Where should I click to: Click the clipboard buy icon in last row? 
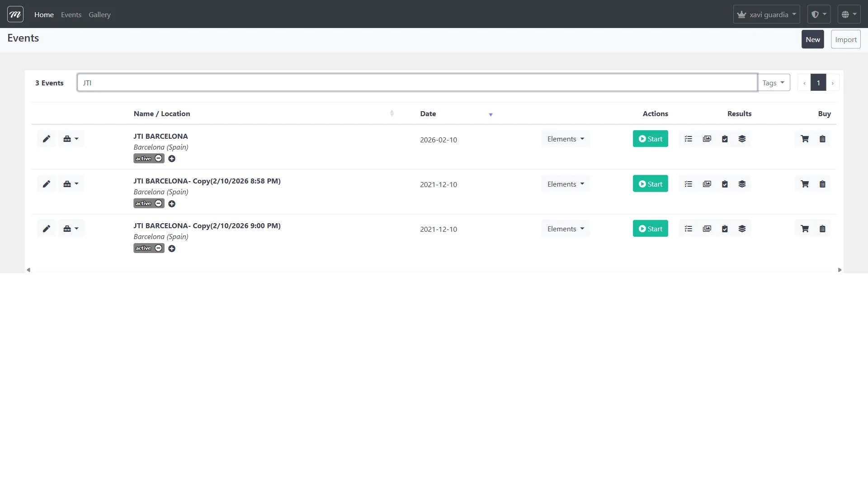pos(822,229)
